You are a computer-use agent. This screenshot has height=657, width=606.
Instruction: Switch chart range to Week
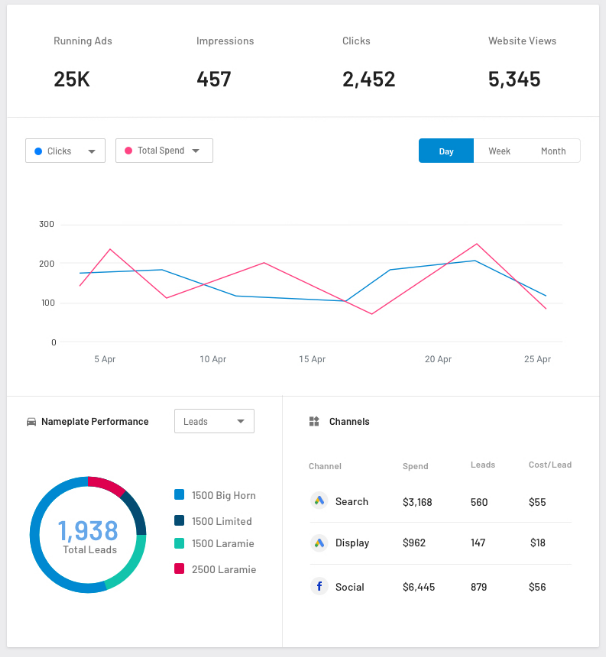tap(499, 151)
